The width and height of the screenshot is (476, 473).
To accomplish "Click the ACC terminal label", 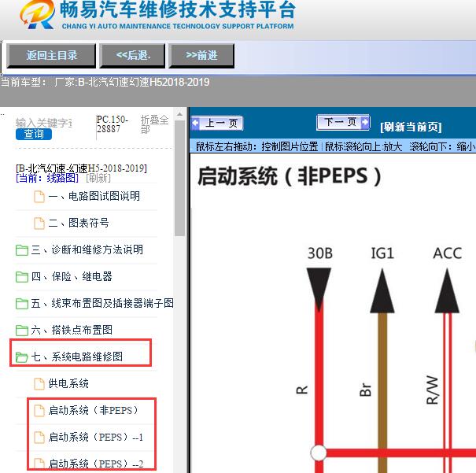I will 448,253.
